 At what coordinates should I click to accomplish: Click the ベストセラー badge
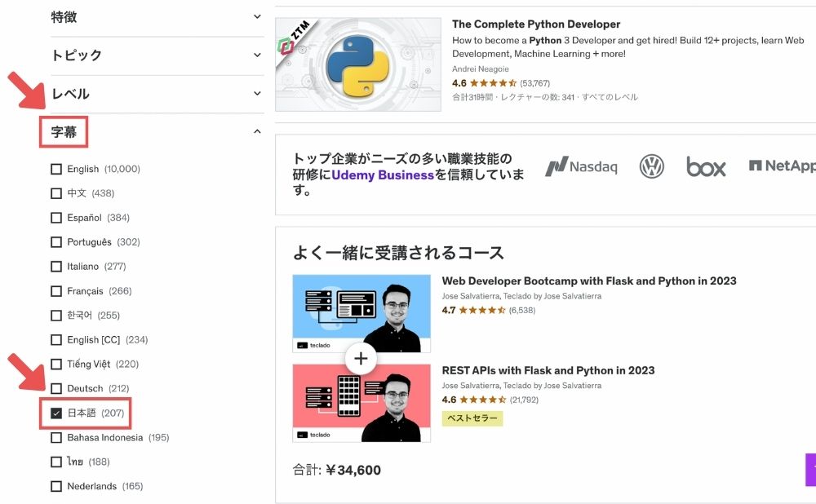(x=472, y=418)
